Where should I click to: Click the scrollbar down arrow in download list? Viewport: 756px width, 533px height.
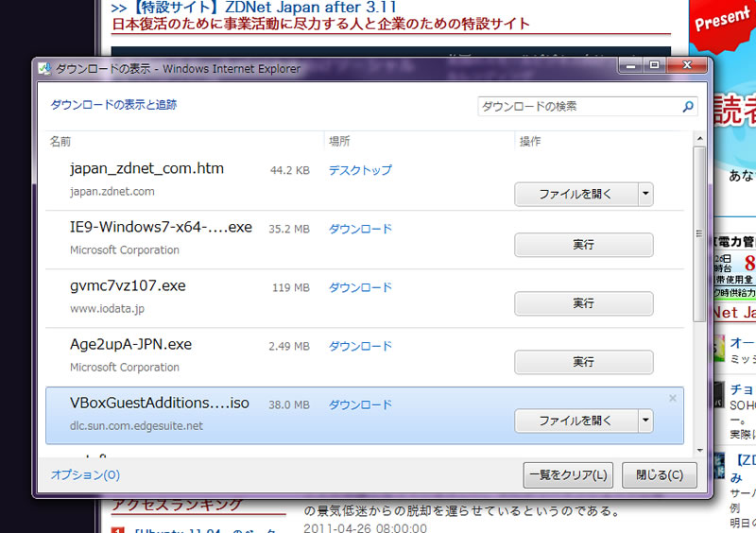(699, 451)
